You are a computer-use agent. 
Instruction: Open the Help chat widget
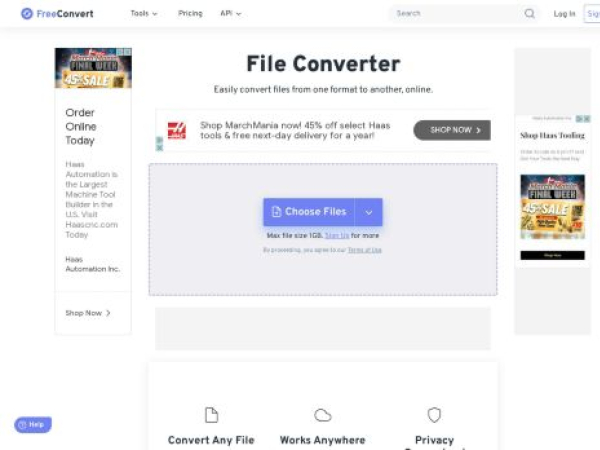click(33, 425)
